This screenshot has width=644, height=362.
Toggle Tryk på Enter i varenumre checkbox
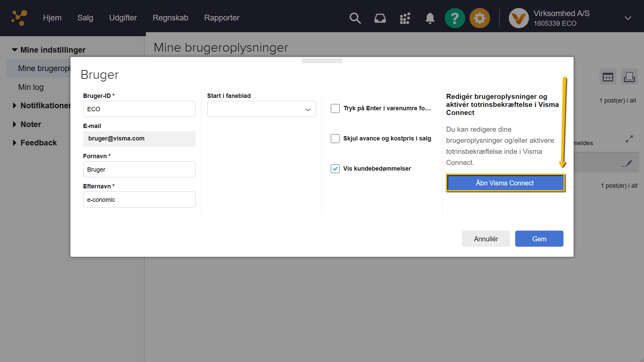click(x=335, y=108)
